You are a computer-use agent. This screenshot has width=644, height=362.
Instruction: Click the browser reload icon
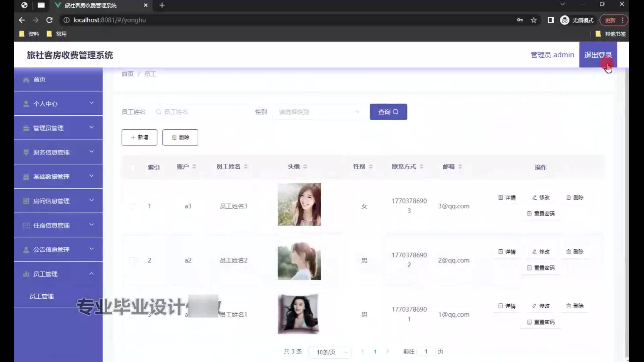(49, 20)
